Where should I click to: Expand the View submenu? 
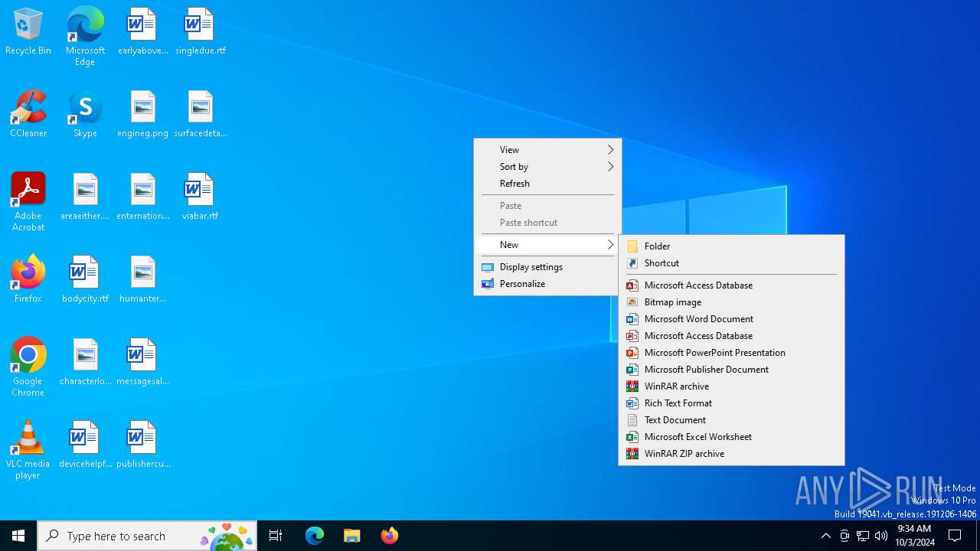point(547,150)
